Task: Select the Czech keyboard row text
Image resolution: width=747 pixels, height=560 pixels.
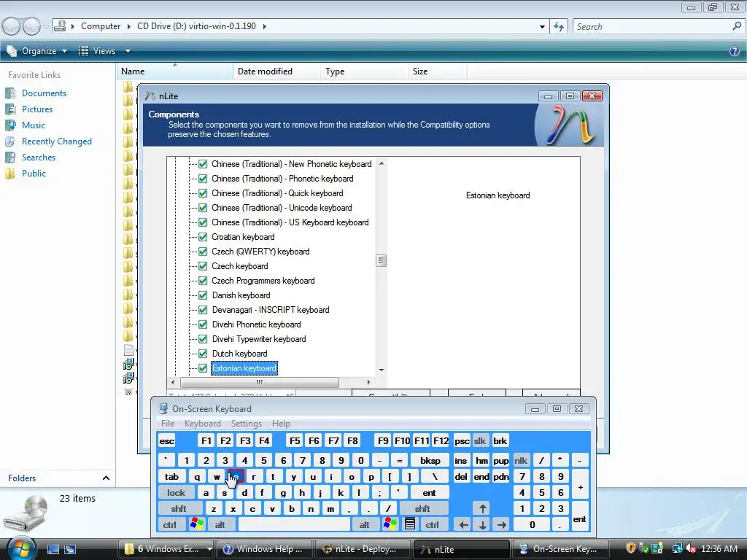Action: point(239,266)
